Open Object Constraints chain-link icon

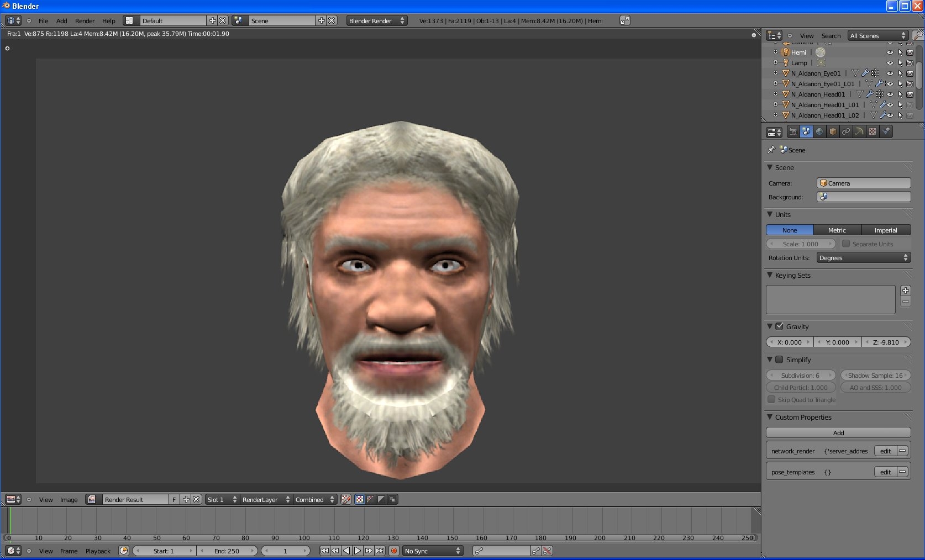[x=846, y=131]
